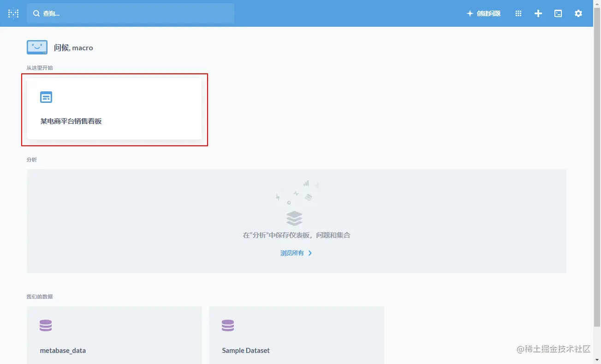This screenshot has width=601, height=364.
Task: Click the 从这里开始 section heading
Action: tap(40, 68)
